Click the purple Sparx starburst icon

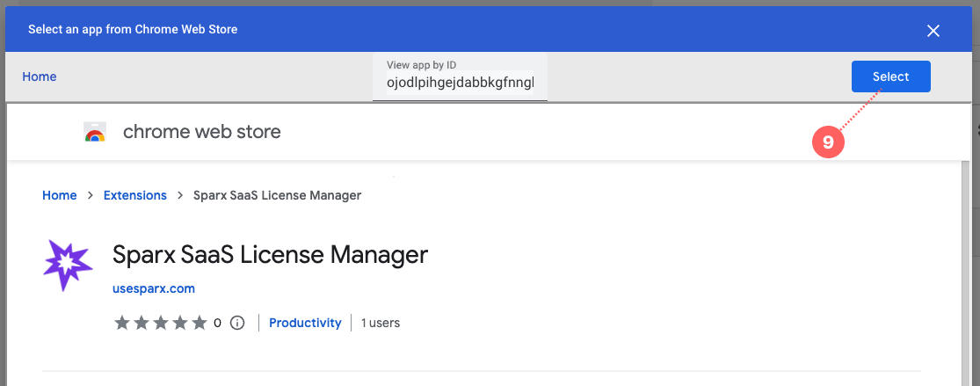pyautogui.click(x=68, y=266)
